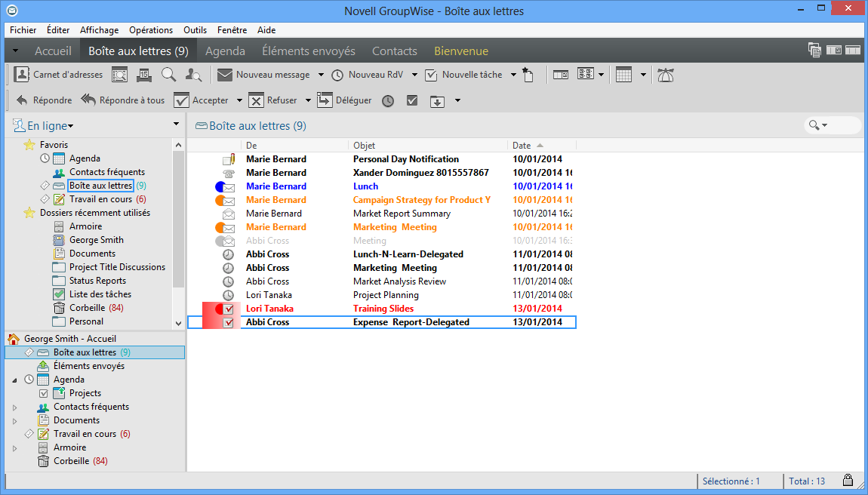Click the folder list scrollbar down arrow
This screenshot has width=868, height=495.
tap(178, 324)
